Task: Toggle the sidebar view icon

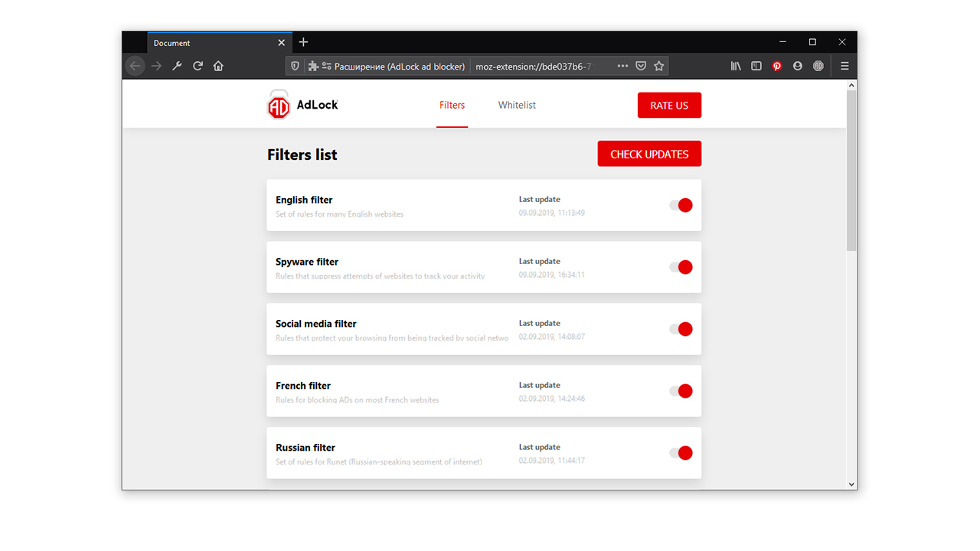Action: click(756, 67)
